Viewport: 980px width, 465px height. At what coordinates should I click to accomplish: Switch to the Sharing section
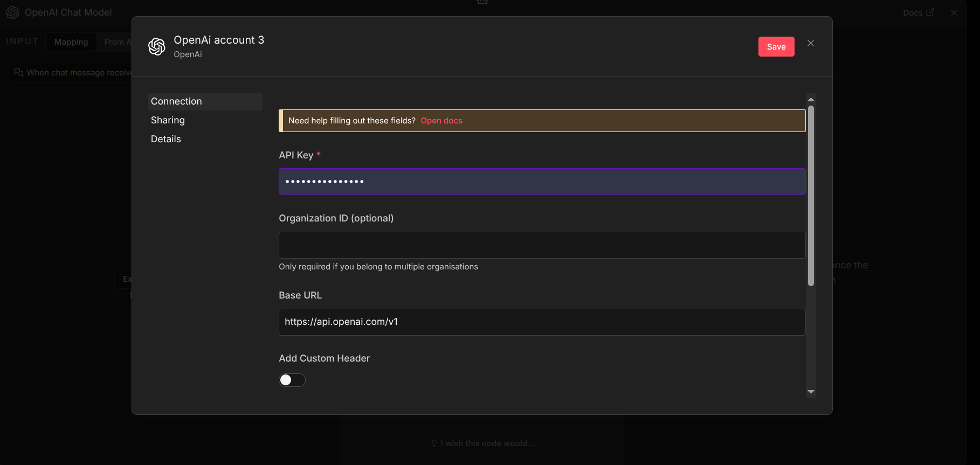click(167, 120)
